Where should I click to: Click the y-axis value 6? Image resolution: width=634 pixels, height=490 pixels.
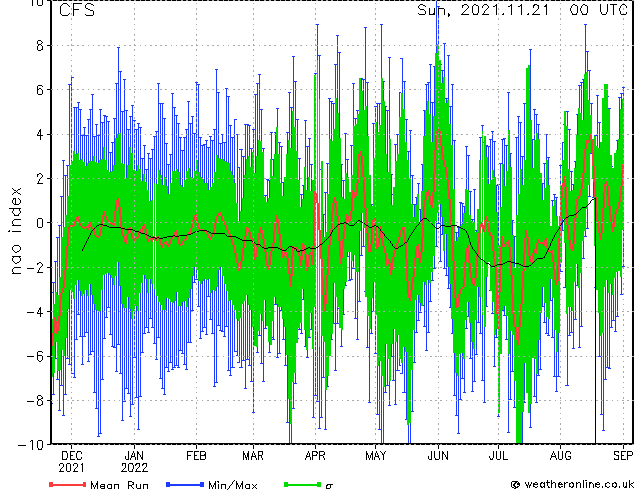click(x=40, y=90)
